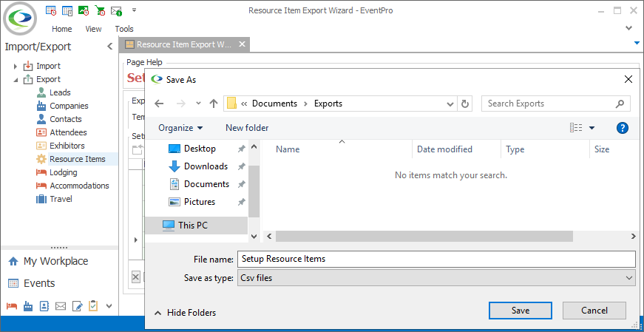Open the View menu
Screen dimensions: 644x332
[x=93, y=29]
